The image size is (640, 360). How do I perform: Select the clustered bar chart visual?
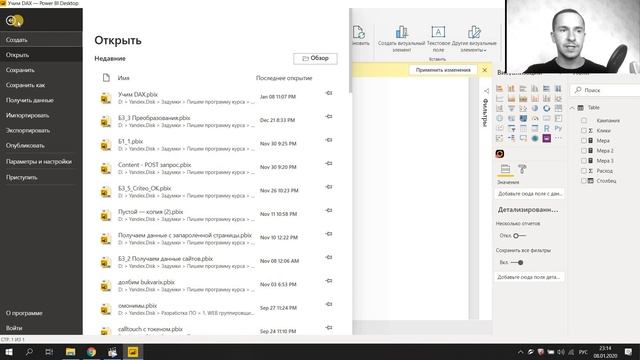pyautogui.click(x=523, y=88)
